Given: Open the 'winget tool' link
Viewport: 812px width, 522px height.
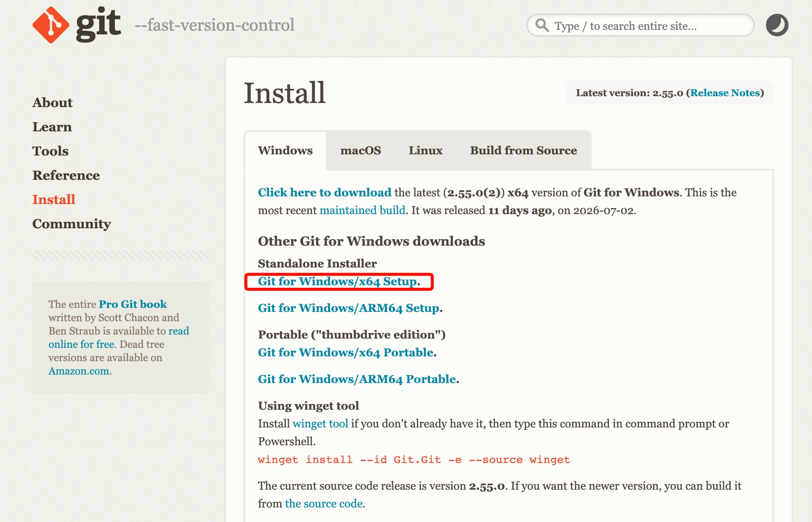Looking at the screenshot, I should pyautogui.click(x=320, y=423).
